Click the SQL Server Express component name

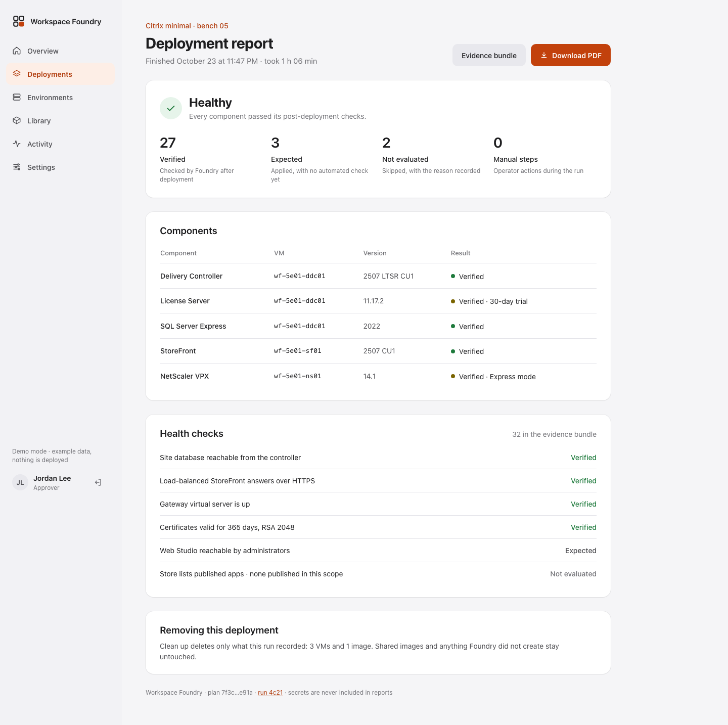coord(193,326)
